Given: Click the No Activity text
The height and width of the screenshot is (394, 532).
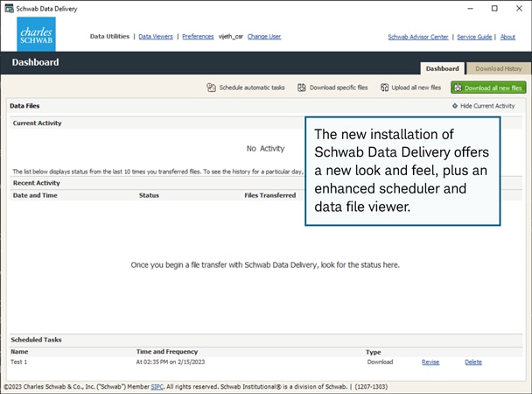Looking at the screenshot, I should pos(265,149).
